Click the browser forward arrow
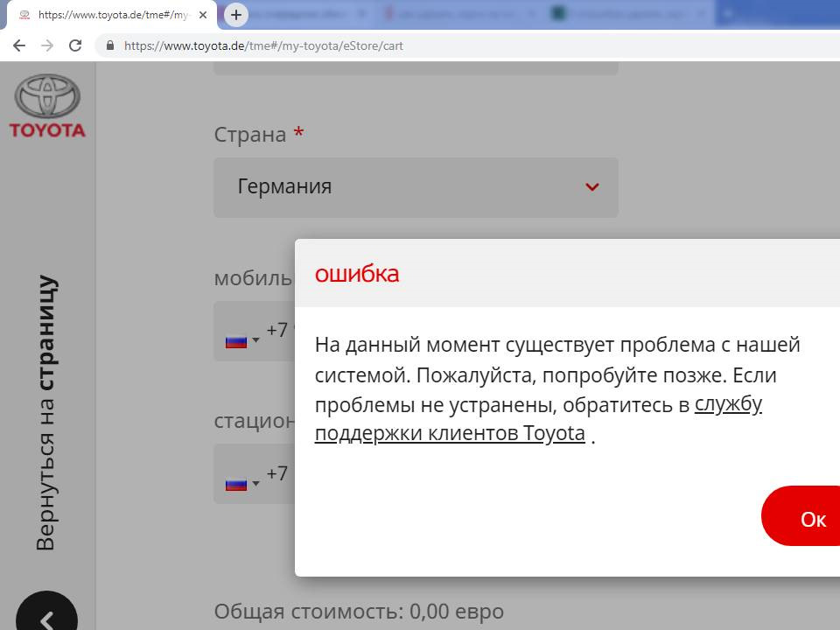Viewport: 840px width, 630px height. pyautogui.click(x=47, y=45)
